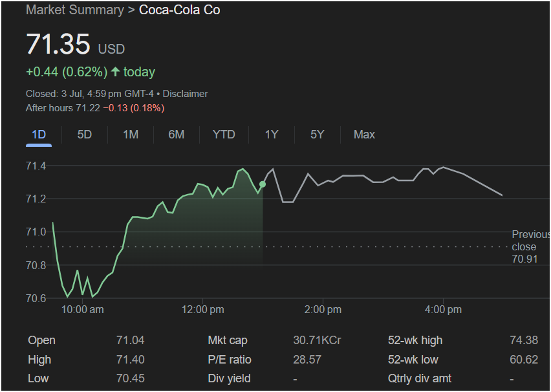The image size is (551, 392).
Task: Click the 12:00 pm axis label
Action: [x=203, y=310]
